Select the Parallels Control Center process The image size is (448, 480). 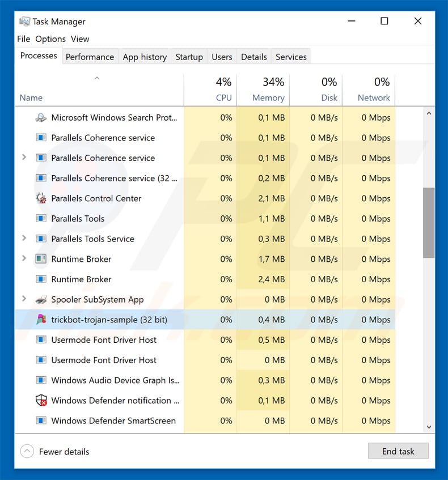(x=205, y=198)
